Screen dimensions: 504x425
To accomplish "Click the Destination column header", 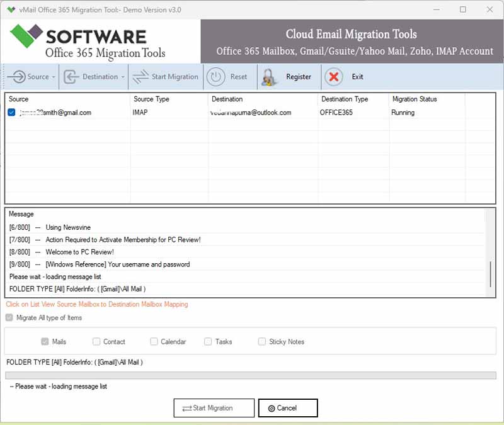I will pyautogui.click(x=227, y=99).
